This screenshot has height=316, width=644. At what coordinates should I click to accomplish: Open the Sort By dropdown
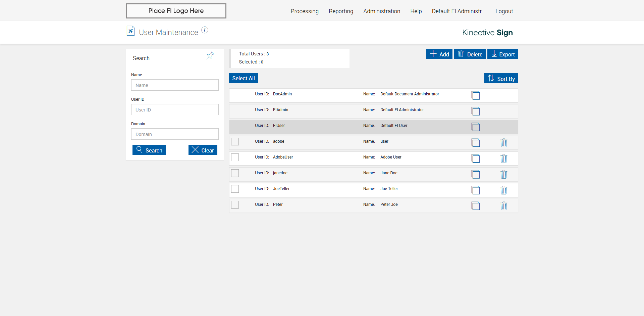pos(501,78)
